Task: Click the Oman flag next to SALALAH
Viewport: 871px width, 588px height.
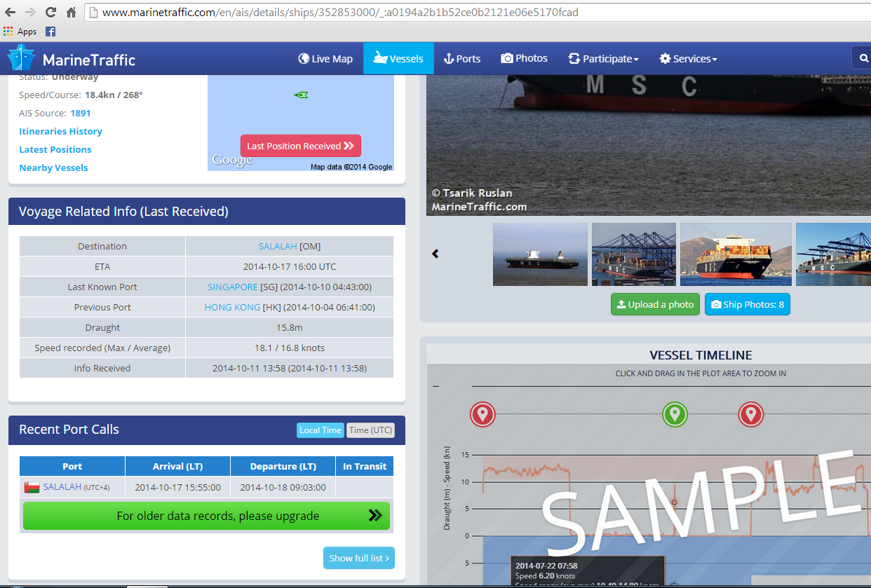Action: (x=32, y=487)
